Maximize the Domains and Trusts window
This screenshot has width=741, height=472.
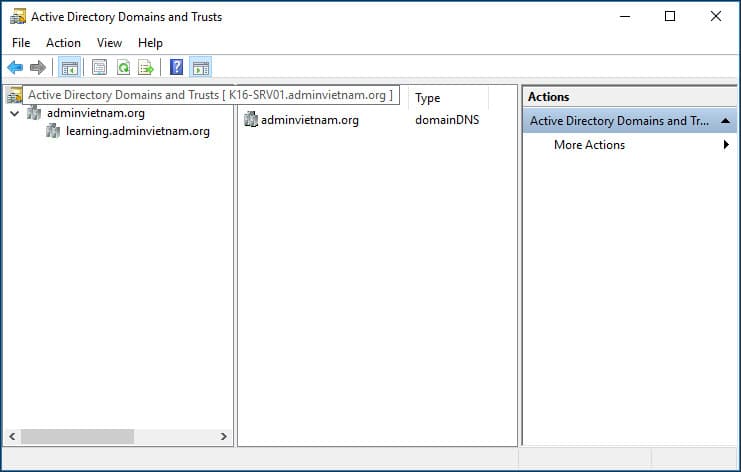tap(670, 17)
